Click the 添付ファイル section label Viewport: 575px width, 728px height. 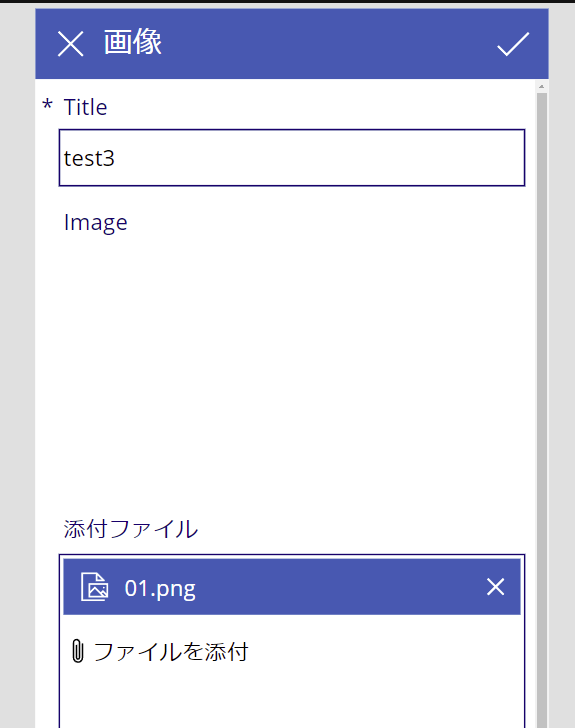[131, 529]
